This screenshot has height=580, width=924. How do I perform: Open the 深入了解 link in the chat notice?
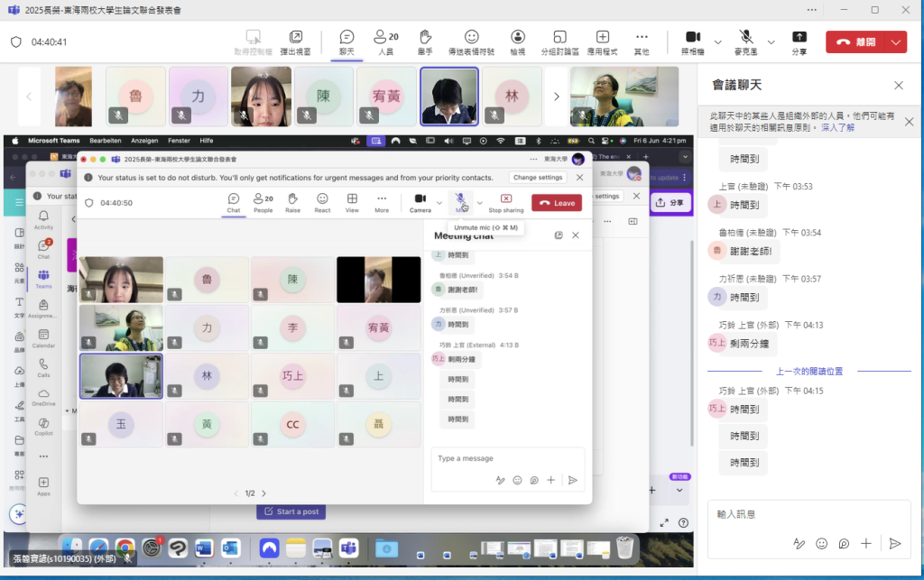(837, 127)
